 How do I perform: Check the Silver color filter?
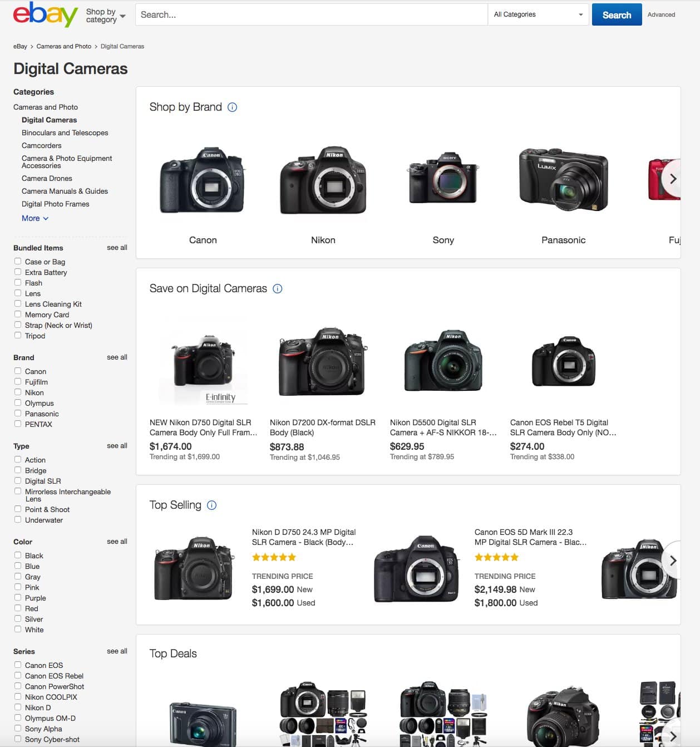click(18, 618)
